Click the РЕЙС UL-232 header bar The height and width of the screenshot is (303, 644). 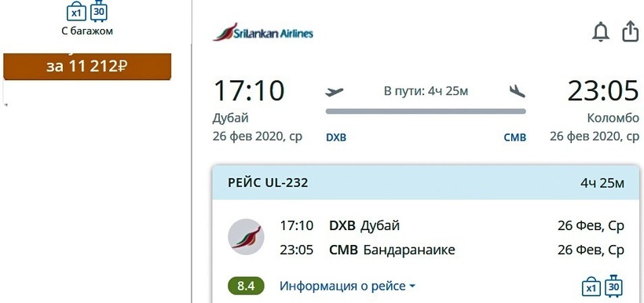click(426, 183)
